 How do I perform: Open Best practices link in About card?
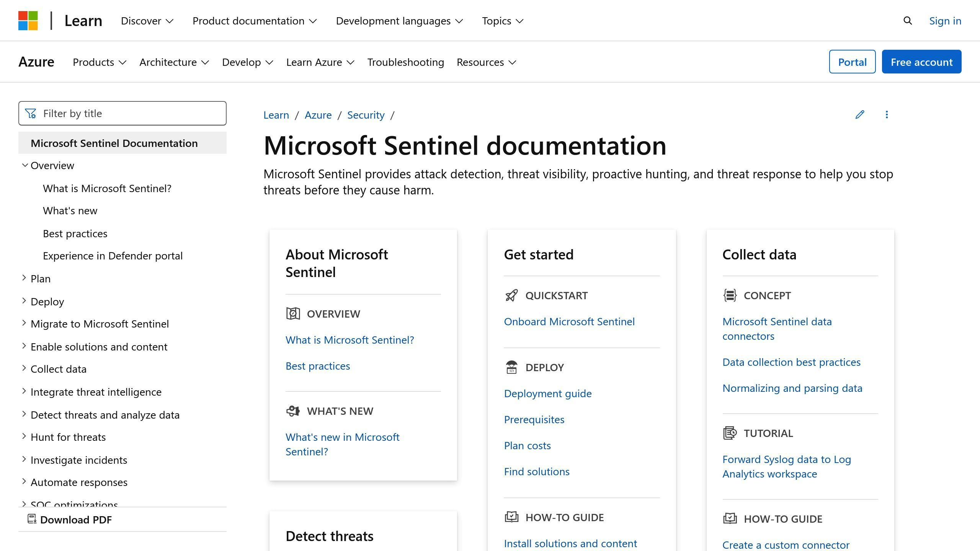318,366
